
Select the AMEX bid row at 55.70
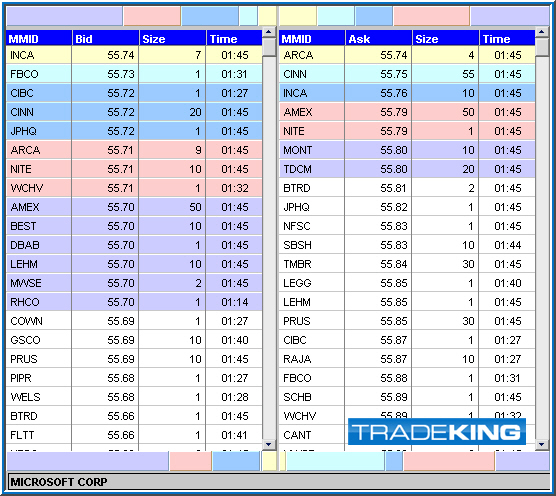(x=134, y=207)
